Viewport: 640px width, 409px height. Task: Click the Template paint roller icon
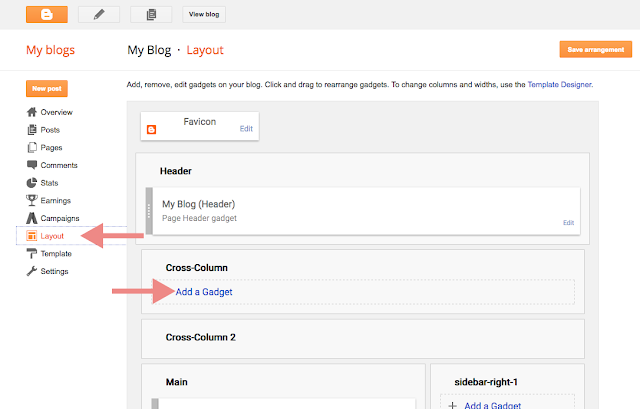pyautogui.click(x=32, y=254)
